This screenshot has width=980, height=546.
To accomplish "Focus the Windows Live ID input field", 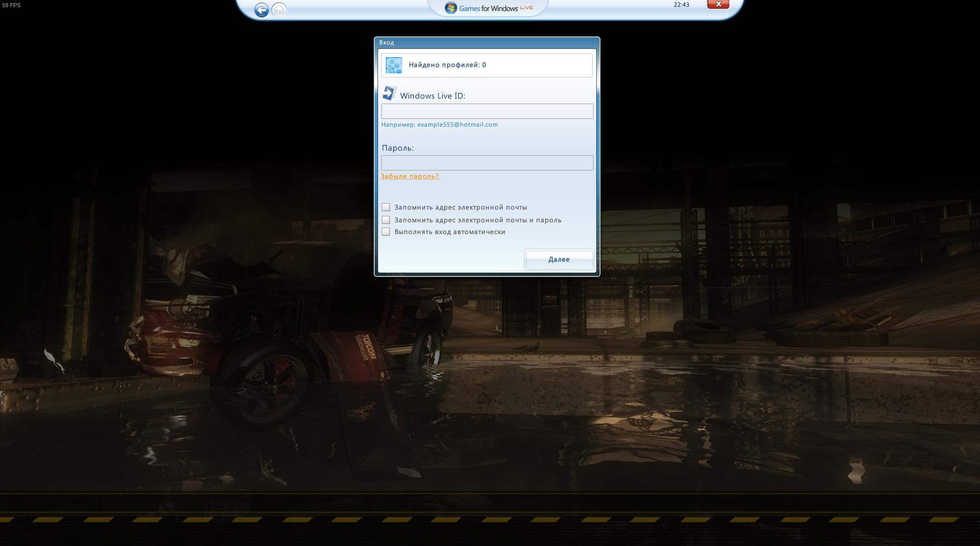I will coord(487,111).
